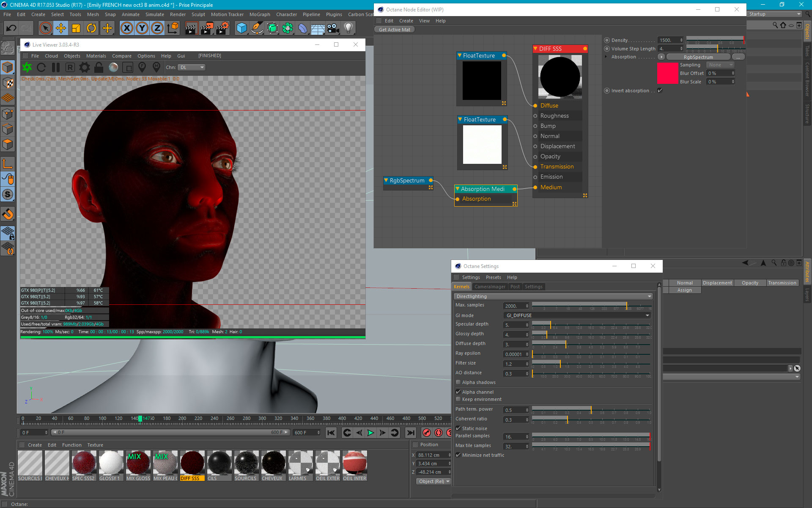Toggle the X axis lock icon

point(126,28)
